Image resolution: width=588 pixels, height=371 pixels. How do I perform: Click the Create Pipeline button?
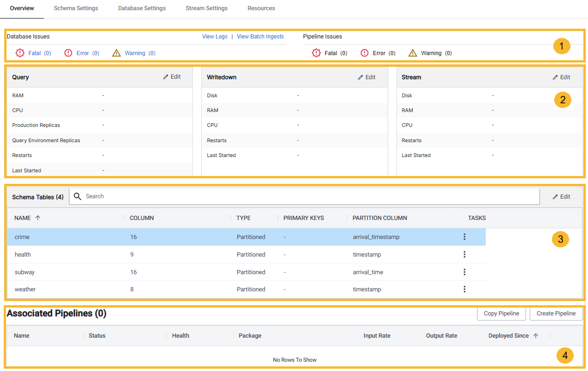click(x=556, y=314)
